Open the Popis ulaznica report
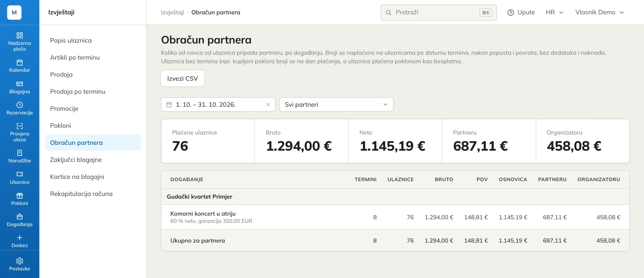 (x=93, y=40)
